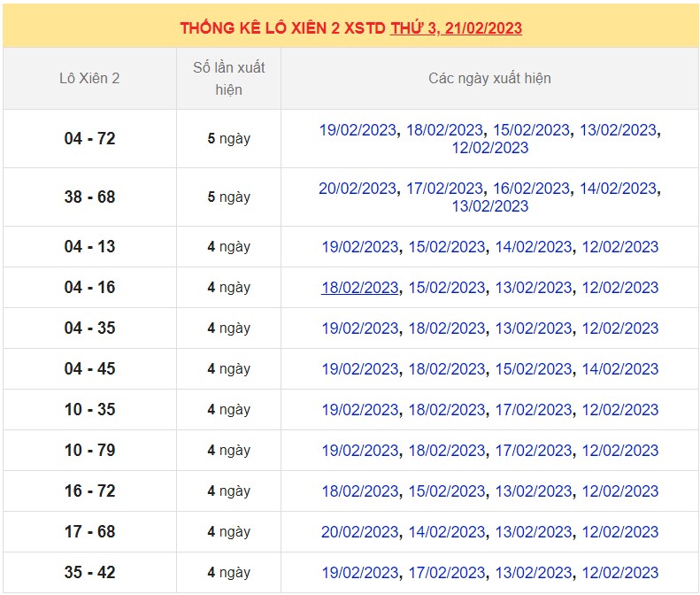Image resolution: width=700 pixels, height=595 pixels.
Task: Select the 10 - 79 pair cell
Action: (x=89, y=451)
